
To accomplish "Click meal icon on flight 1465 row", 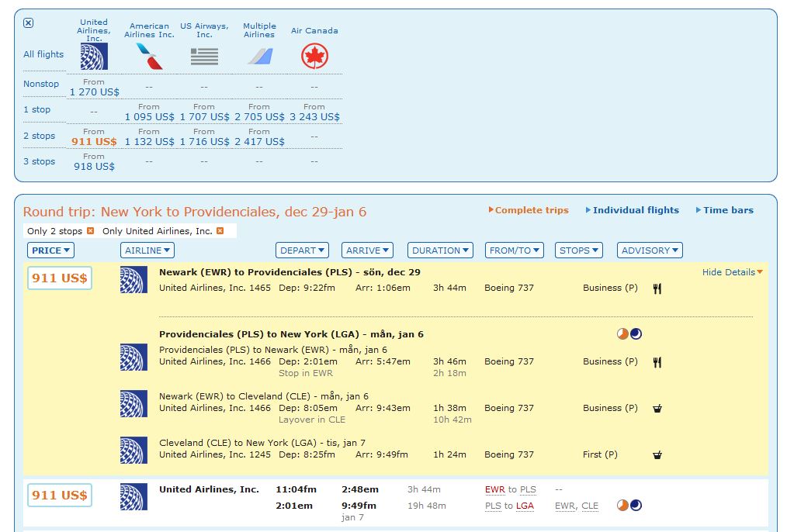I will click(x=657, y=288).
